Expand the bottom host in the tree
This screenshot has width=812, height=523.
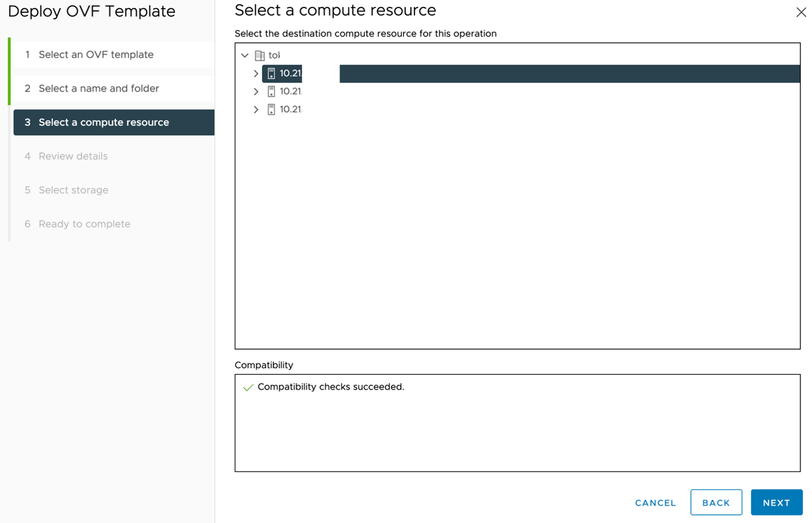point(256,109)
